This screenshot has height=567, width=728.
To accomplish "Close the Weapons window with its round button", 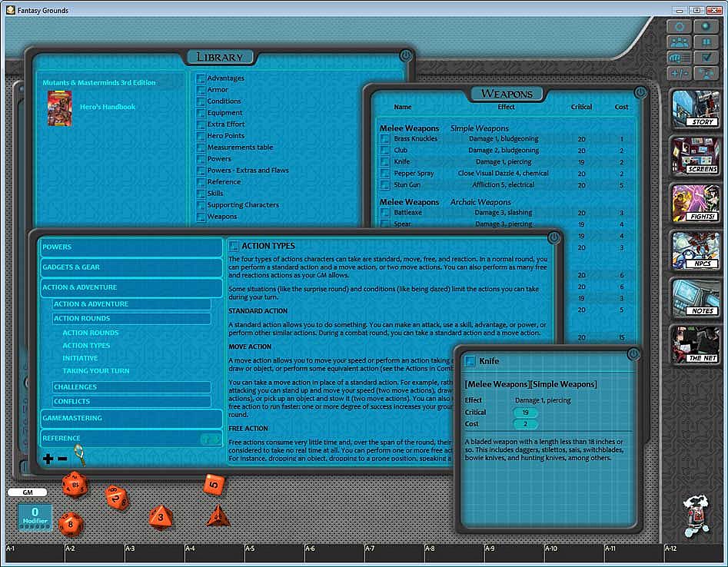I will click(x=640, y=92).
